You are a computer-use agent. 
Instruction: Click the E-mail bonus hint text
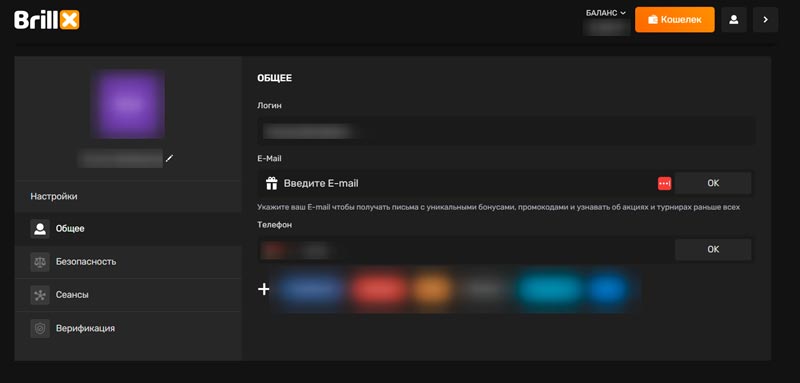coord(498,208)
